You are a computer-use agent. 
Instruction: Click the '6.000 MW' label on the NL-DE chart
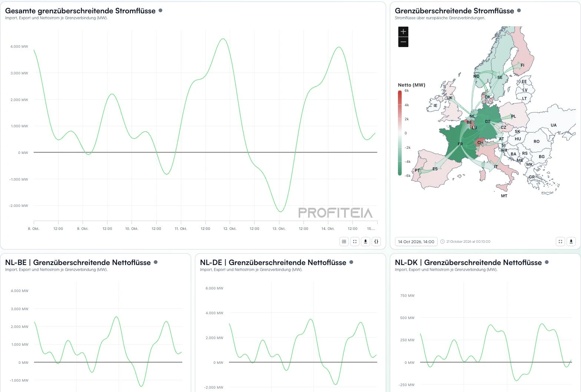[x=215, y=288]
